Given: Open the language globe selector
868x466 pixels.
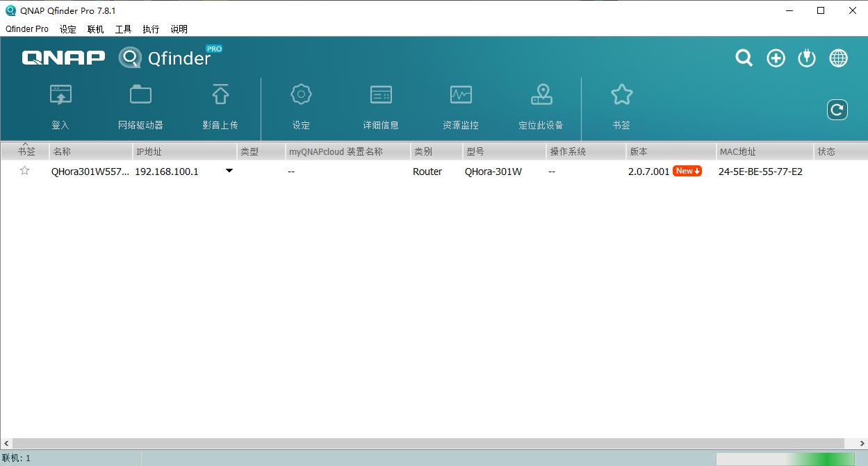Looking at the screenshot, I should click(x=838, y=58).
